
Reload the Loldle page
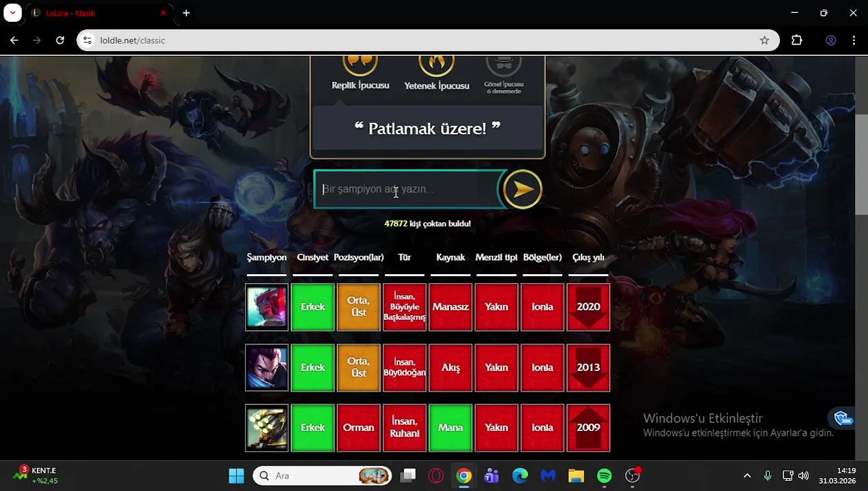click(x=60, y=40)
